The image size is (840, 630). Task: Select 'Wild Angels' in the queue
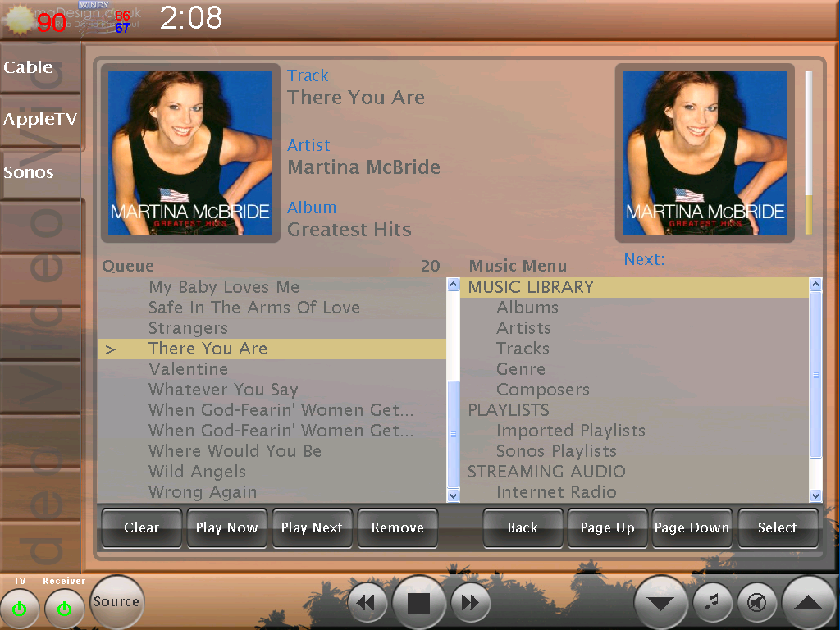(x=272, y=472)
